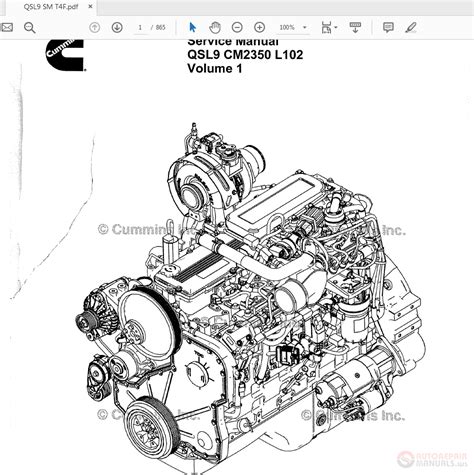Click the zoom percentage field

coord(288,27)
